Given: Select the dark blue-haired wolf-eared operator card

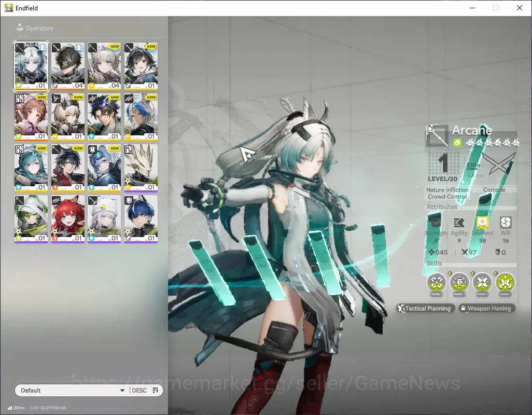Looking at the screenshot, I should [141, 219].
